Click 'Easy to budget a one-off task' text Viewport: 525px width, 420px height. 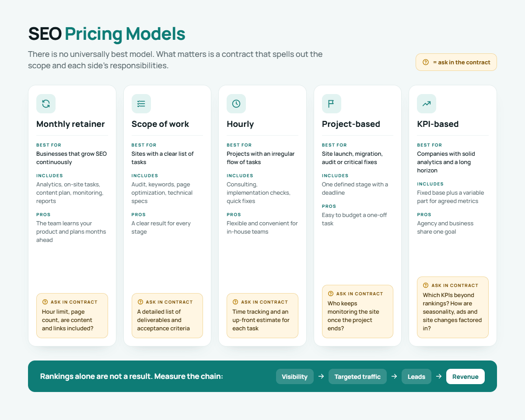(x=354, y=219)
